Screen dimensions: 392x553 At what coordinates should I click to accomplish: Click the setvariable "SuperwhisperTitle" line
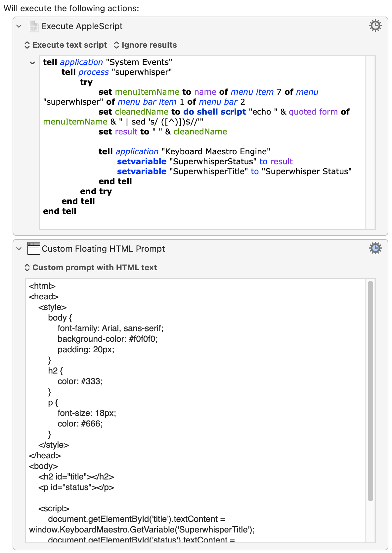click(x=234, y=172)
